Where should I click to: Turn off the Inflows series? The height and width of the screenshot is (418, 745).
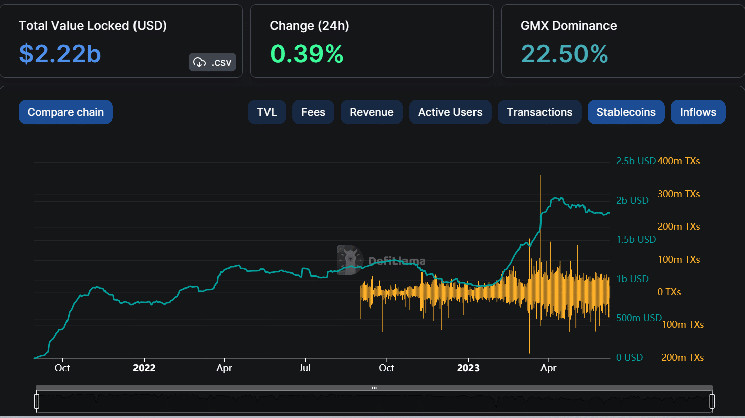point(698,112)
